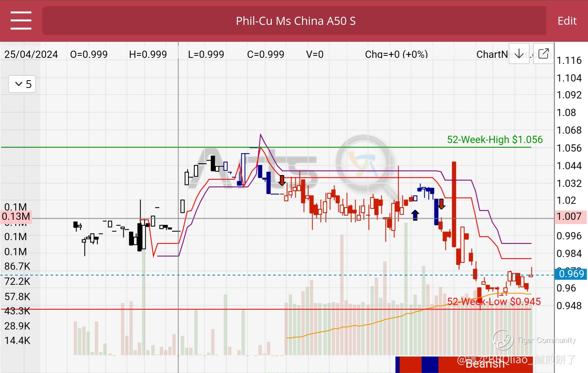Click the Bearish indicator label

pyautogui.click(x=485, y=364)
